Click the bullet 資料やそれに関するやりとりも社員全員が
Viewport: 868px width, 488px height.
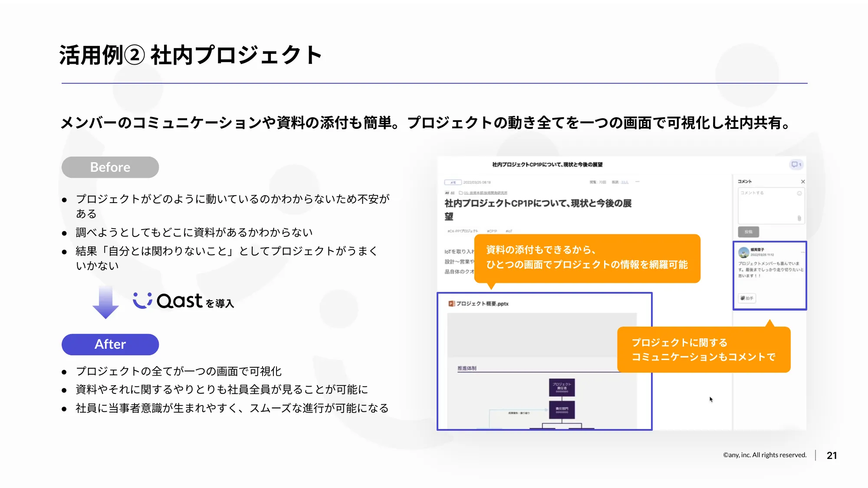coord(222,390)
